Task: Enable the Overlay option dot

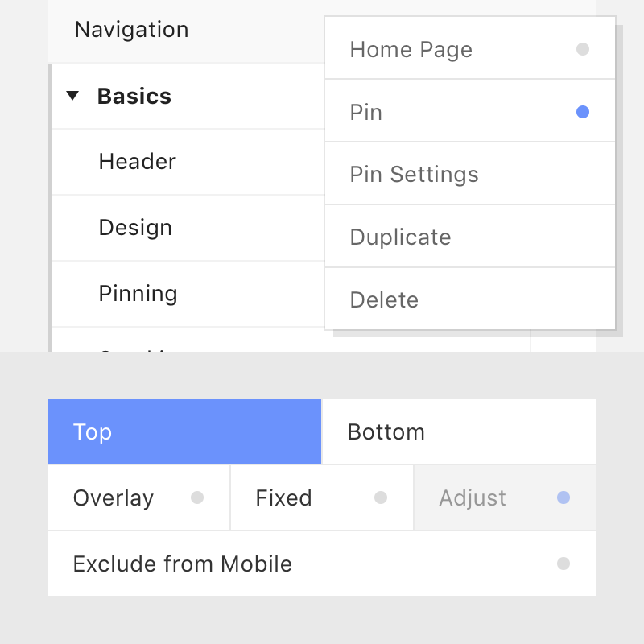Action: tap(197, 497)
